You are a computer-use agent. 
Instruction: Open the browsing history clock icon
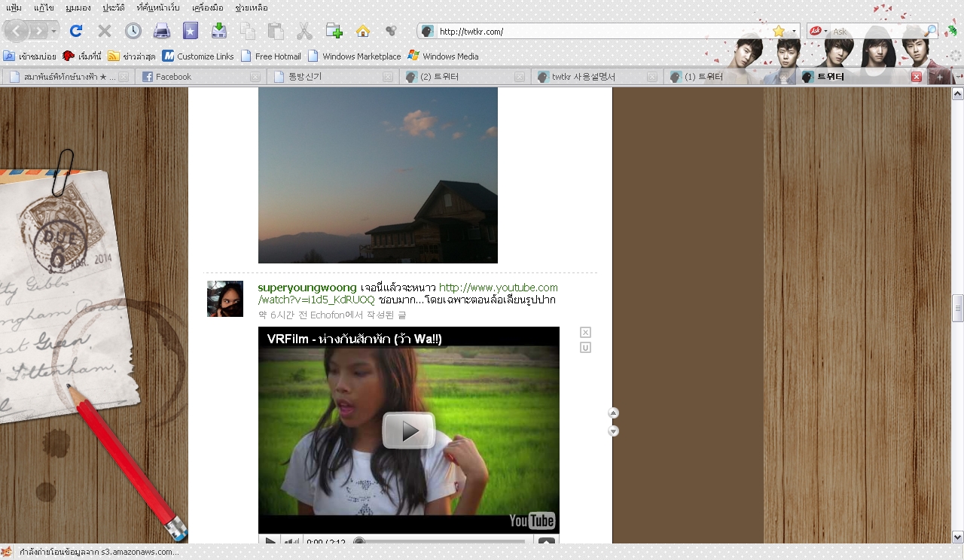[x=133, y=31]
